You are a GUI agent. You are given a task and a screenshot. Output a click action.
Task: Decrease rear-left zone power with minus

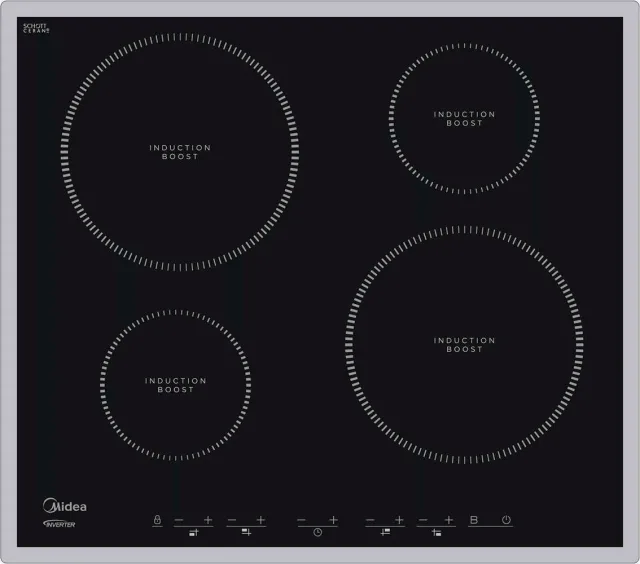click(232, 520)
